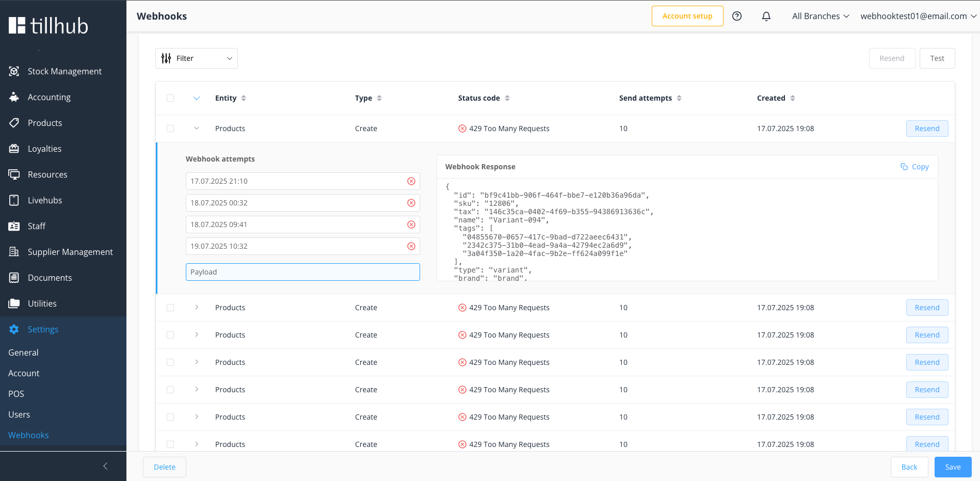Click the Back button
This screenshot has height=481, width=980.
pos(909,467)
